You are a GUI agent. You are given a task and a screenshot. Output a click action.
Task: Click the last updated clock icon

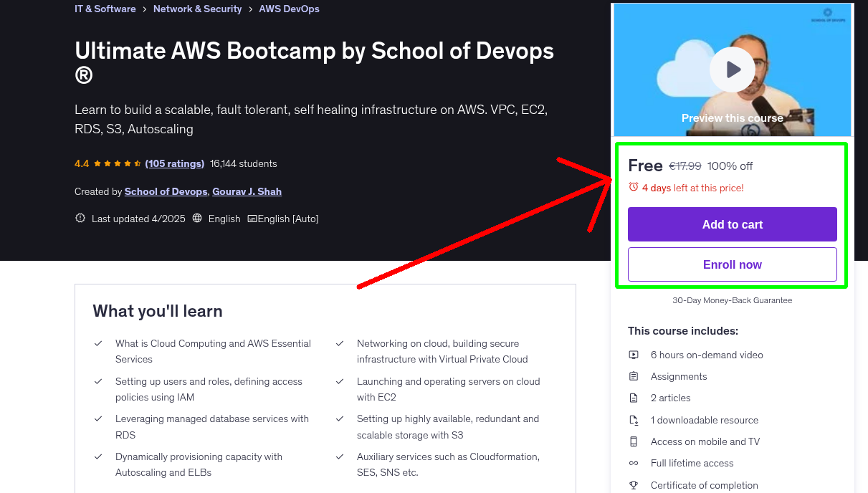pos(80,218)
